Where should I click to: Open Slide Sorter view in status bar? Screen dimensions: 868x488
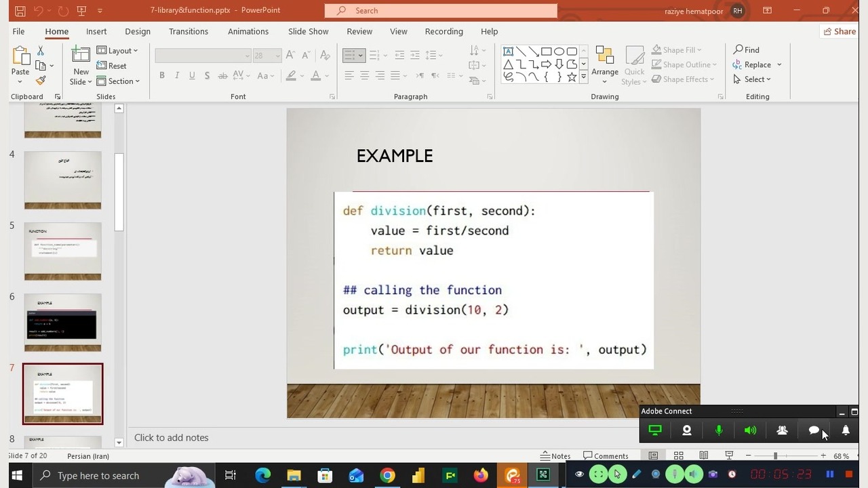click(x=678, y=455)
